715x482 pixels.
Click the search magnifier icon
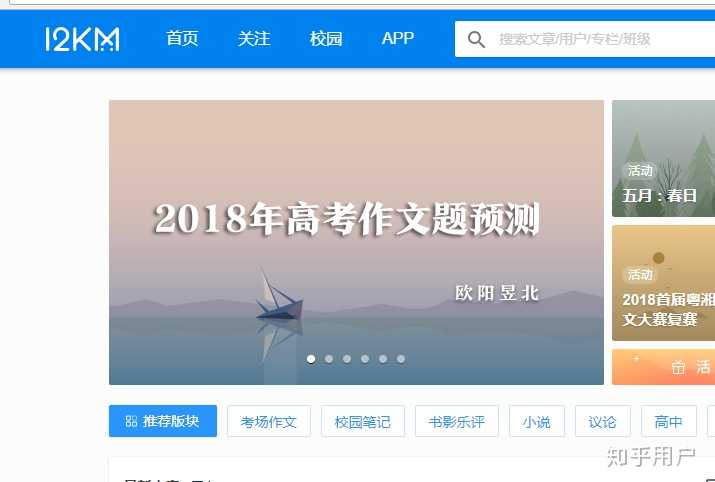(476, 40)
